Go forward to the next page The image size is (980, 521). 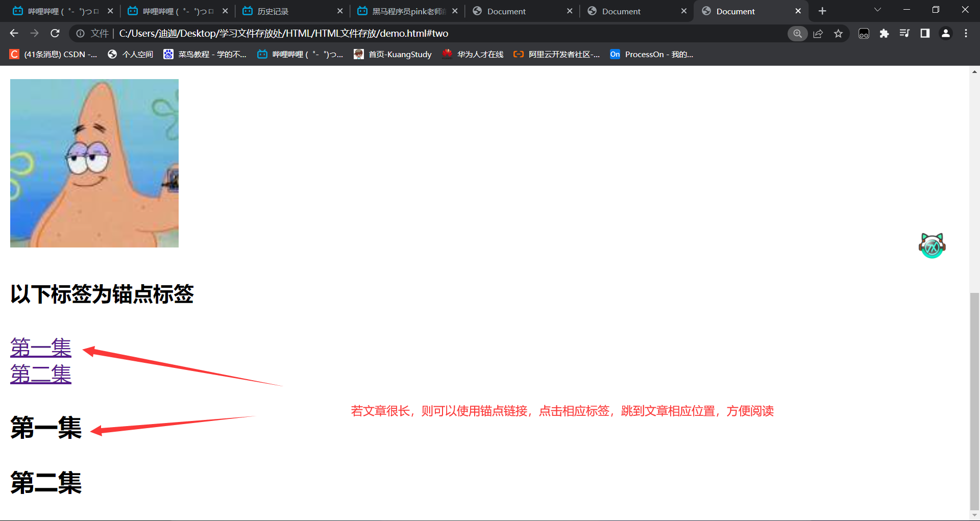(x=34, y=33)
